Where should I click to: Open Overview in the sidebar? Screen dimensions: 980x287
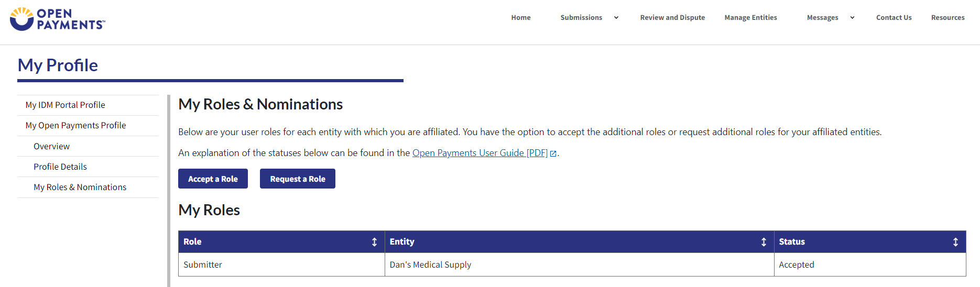point(51,147)
